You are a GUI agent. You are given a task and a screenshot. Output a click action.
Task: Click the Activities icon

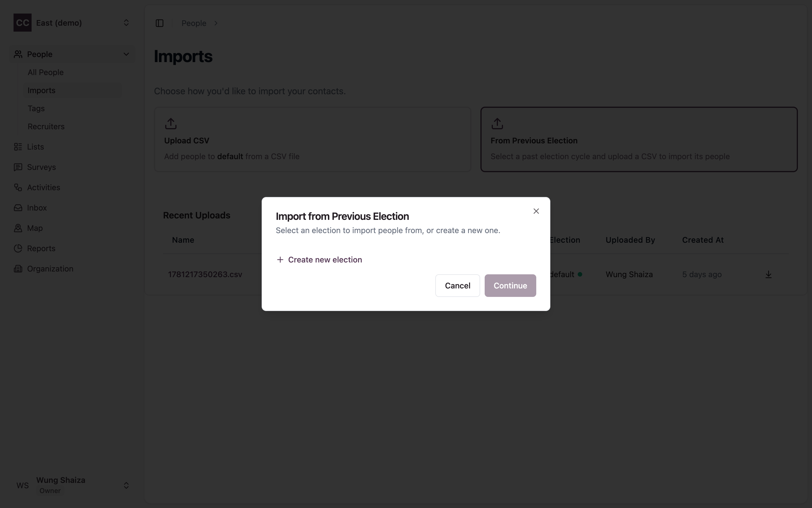tap(18, 187)
